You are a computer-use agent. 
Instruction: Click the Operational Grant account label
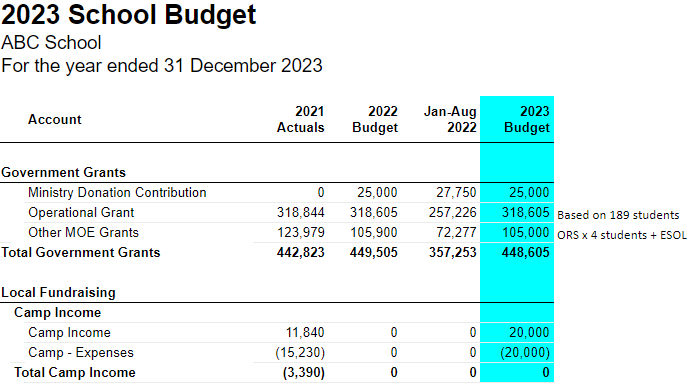(81, 213)
